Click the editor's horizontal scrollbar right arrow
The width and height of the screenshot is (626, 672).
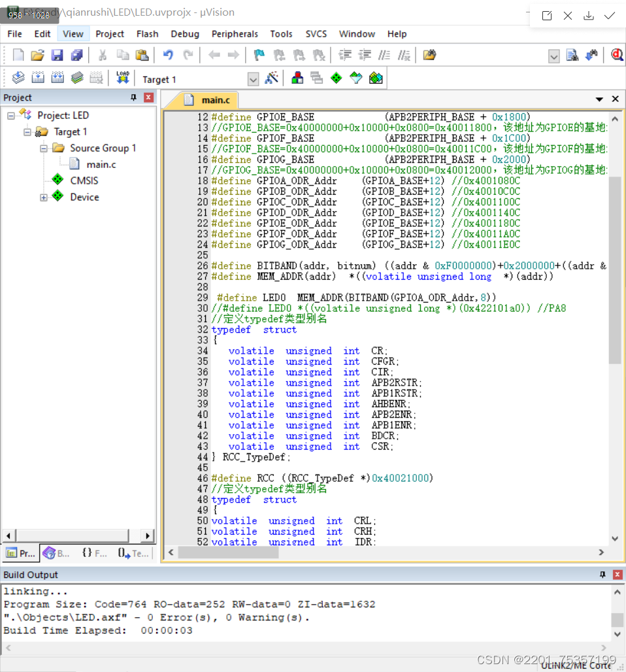[601, 552]
